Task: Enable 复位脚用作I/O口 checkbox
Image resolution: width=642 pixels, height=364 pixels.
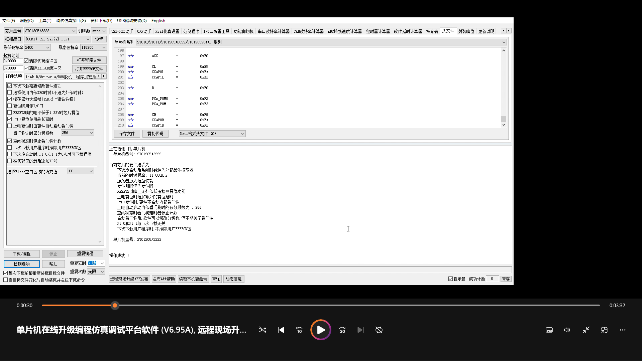Action: (10, 106)
